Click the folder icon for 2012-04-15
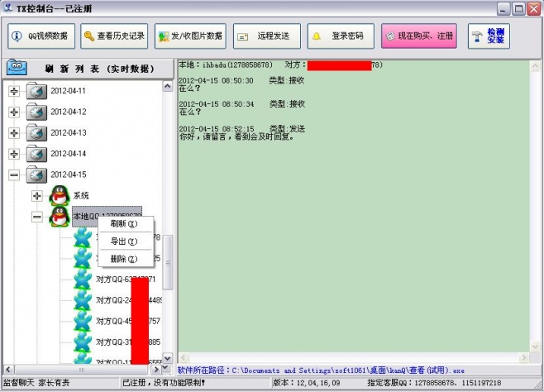Screen dimensions: 544x392 click(x=36, y=174)
